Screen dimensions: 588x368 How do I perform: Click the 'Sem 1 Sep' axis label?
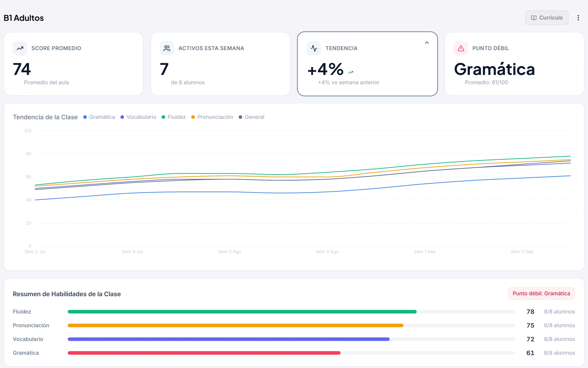coord(424,252)
